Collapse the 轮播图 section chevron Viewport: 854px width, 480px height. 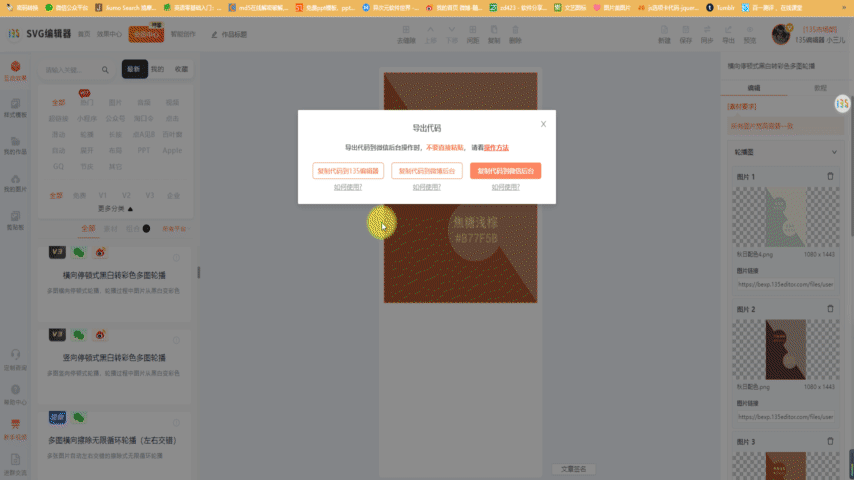[834, 153]
